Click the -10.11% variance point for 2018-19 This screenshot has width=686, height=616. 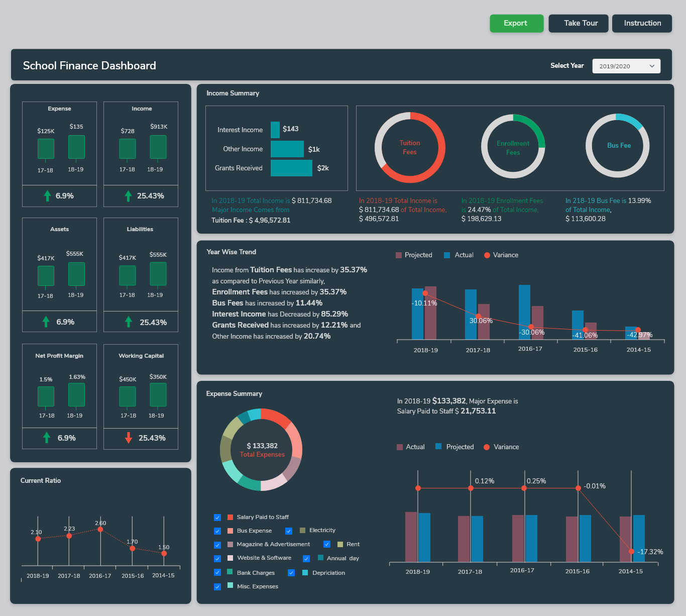(x=425, y=293)
